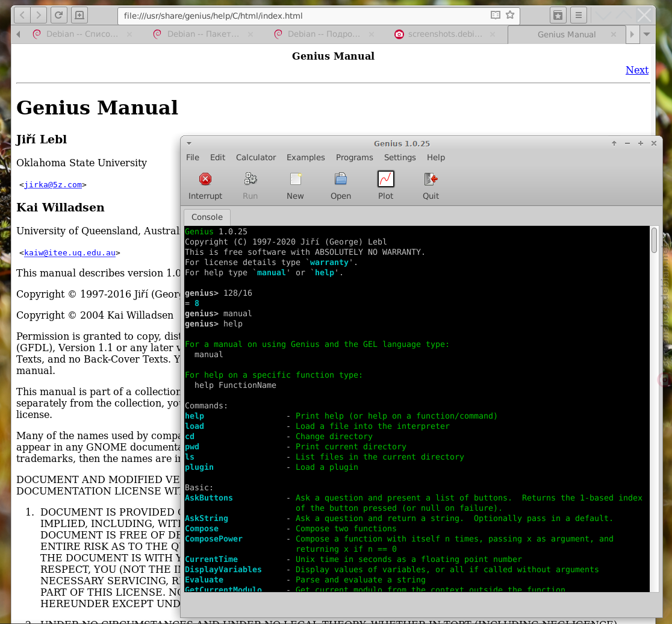The width and height of the screenshot is (672, 624).
Task: Close the Genius Manual browser tab
Action: pos(614,34)
